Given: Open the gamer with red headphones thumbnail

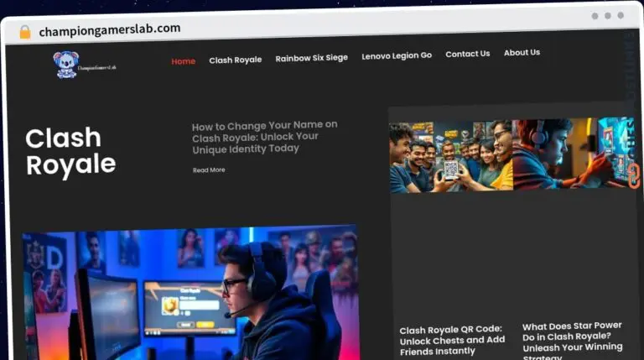Looking at the screenshot, I should (574, 153).
